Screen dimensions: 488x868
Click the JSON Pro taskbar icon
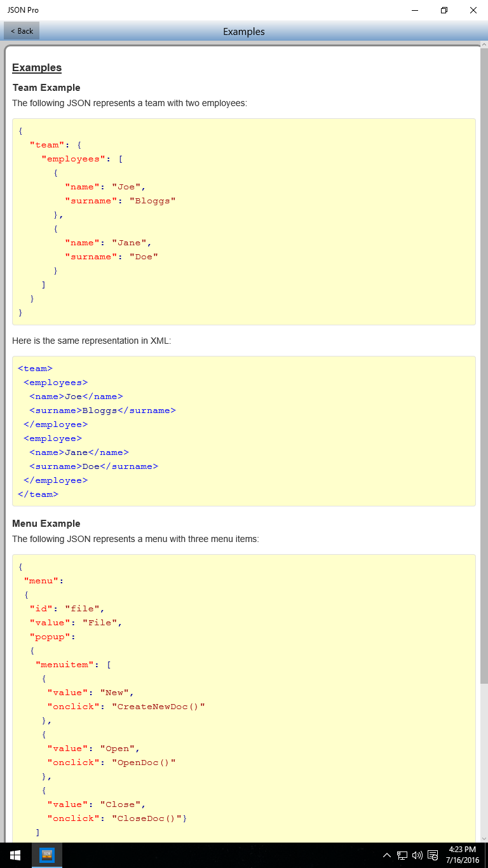coord(47,855)
